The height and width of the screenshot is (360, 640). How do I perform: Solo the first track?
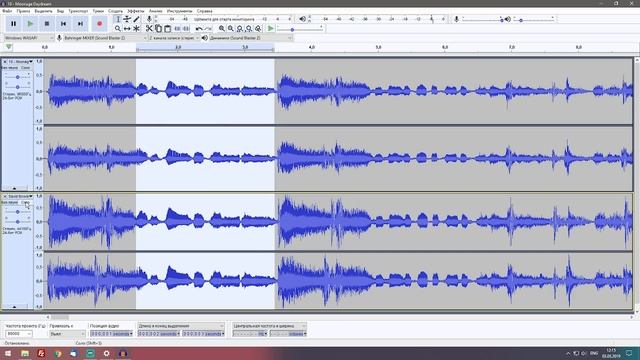pos(25,68)
